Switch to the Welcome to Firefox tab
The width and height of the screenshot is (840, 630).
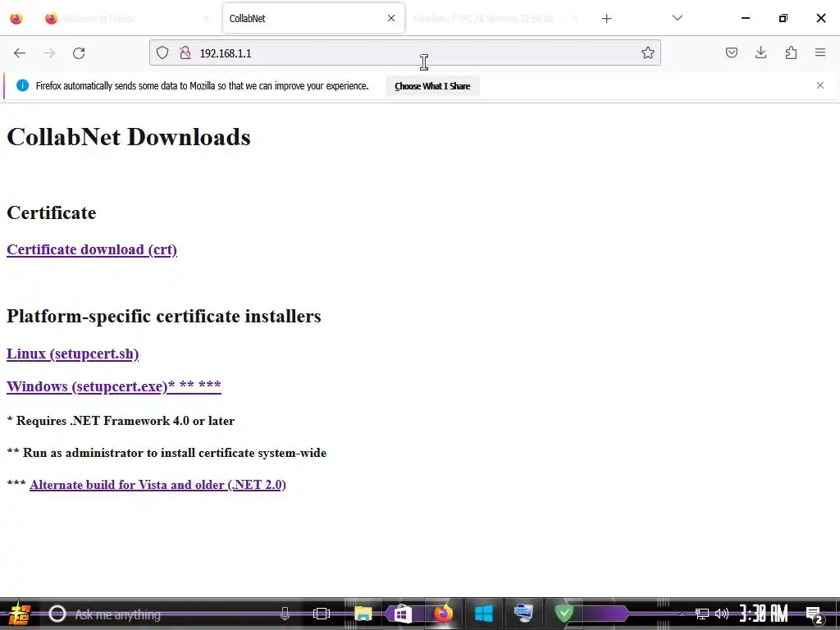click(127, 18)
